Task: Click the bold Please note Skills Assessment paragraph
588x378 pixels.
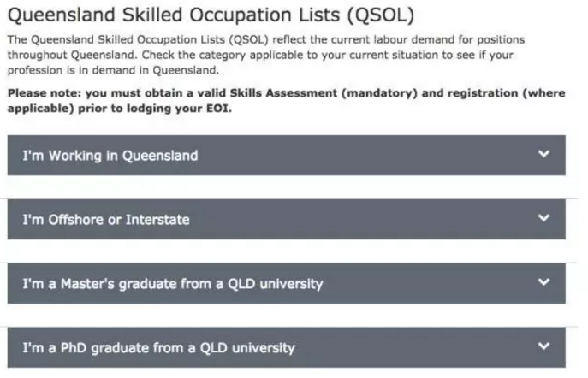Action: click(287, 100)
